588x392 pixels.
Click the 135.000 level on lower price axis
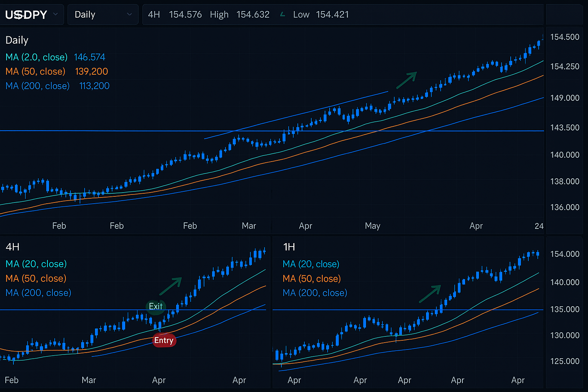[x=565, y=309]
